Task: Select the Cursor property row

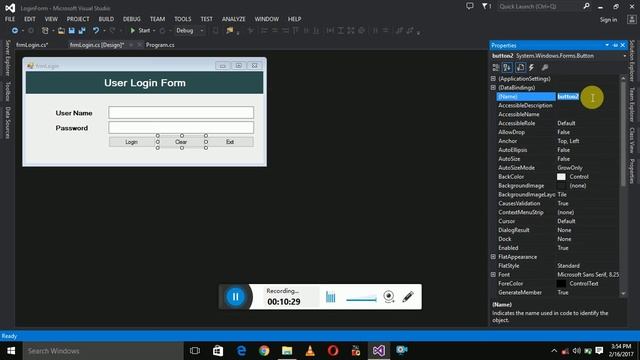Action: pos(558,221)
